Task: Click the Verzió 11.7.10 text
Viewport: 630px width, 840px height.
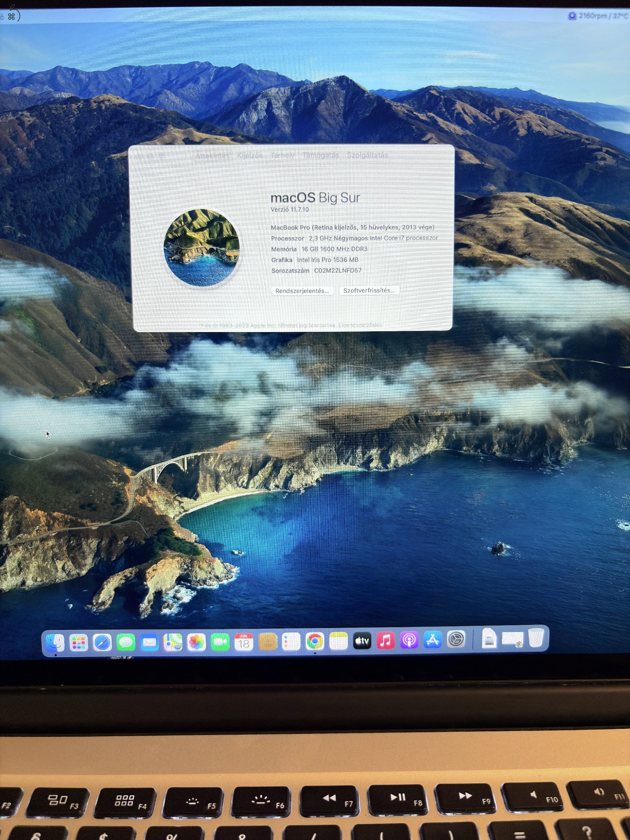Action: (x=290, y=210)
